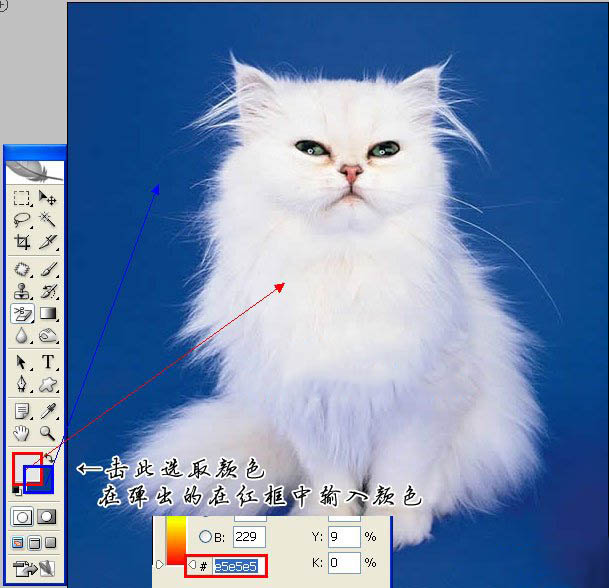Click the B value field showing 229
The height and width of the screenshot is (588, 609).
[x=248, y=537]
